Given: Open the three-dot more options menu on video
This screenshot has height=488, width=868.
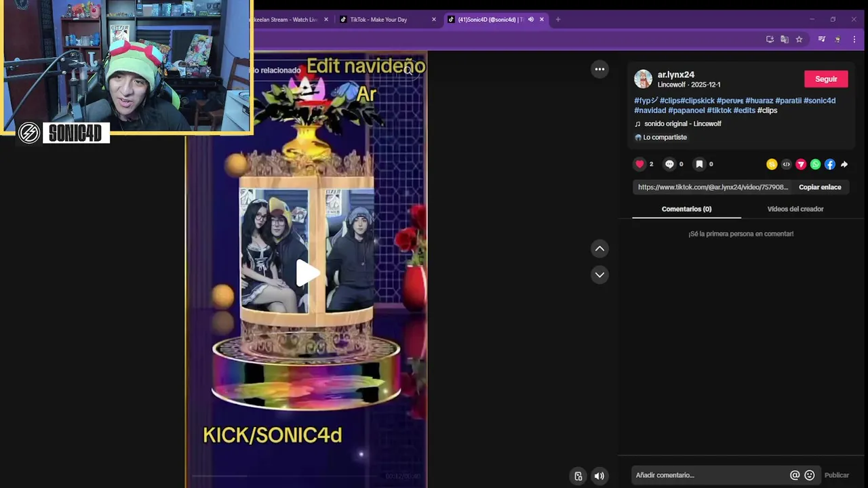Looking at the screenshot, I should [x=599, y=69].
